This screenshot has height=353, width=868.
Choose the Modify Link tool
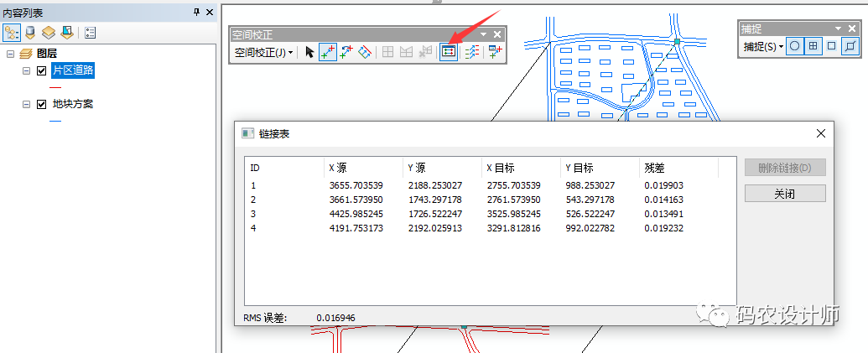[x=346, y=52]
